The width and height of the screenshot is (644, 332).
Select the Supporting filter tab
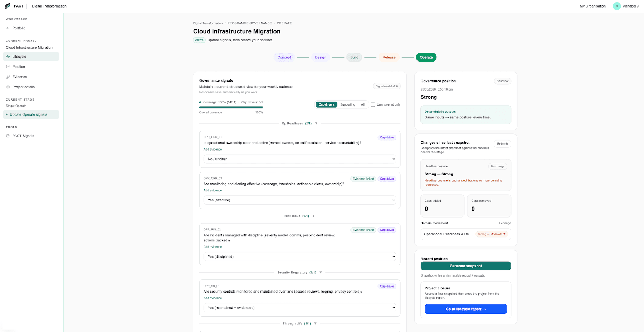coord(348,104)
